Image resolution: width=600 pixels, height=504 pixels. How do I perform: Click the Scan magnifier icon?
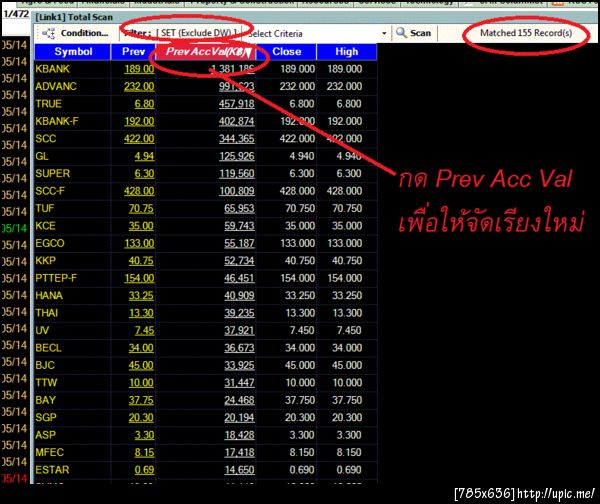click(401, 33)
